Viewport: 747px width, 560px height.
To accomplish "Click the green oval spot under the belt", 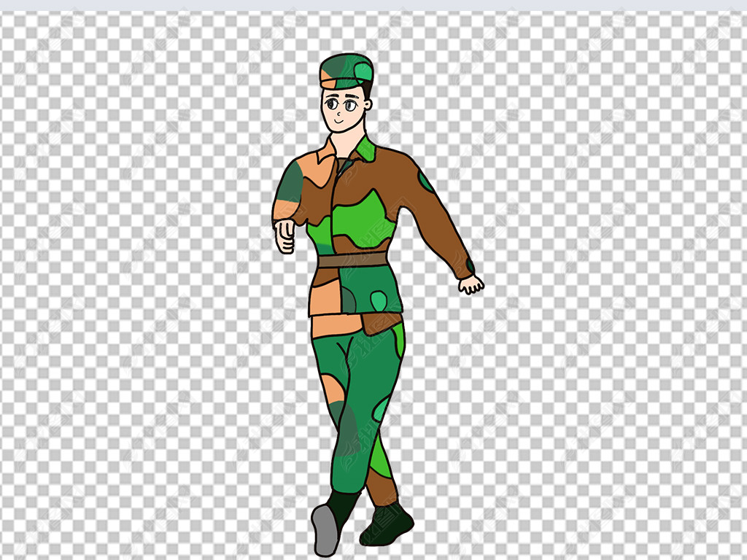I will point(378,300).
